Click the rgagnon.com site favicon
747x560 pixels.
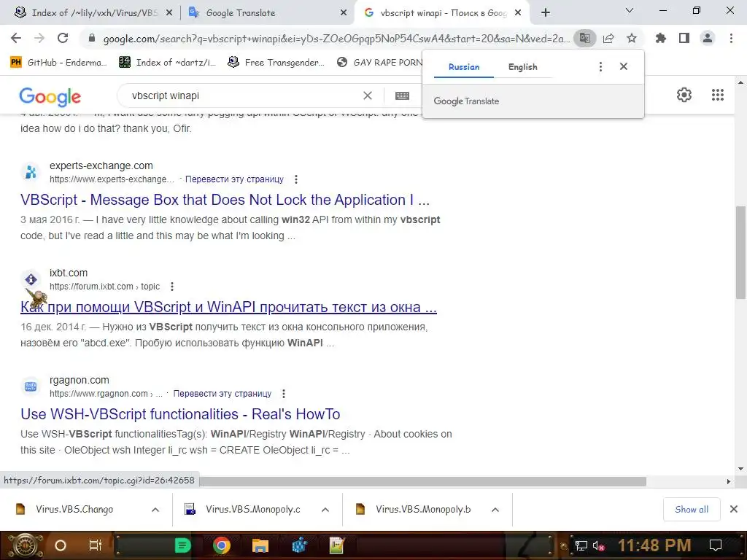point(31,386)
